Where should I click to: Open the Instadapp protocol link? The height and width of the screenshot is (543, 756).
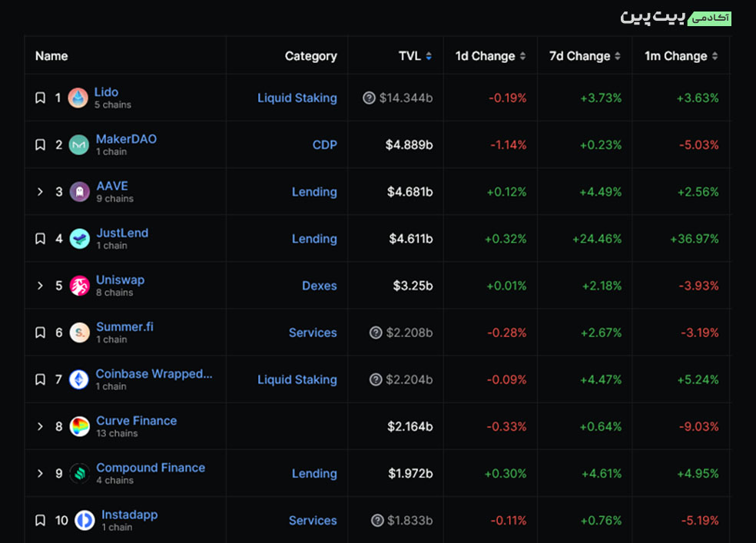click(x=130, y=515)
